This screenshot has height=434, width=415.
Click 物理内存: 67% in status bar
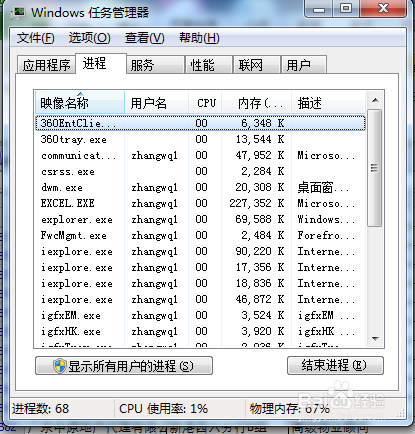pos(290,408)
